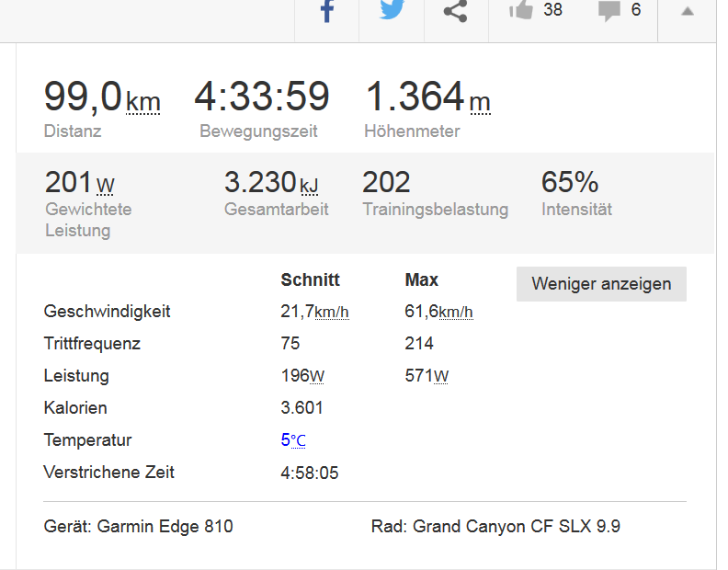Open comments via speech bubble icon
Viewport: 728px width, 570px height.
tap(609, 11)
